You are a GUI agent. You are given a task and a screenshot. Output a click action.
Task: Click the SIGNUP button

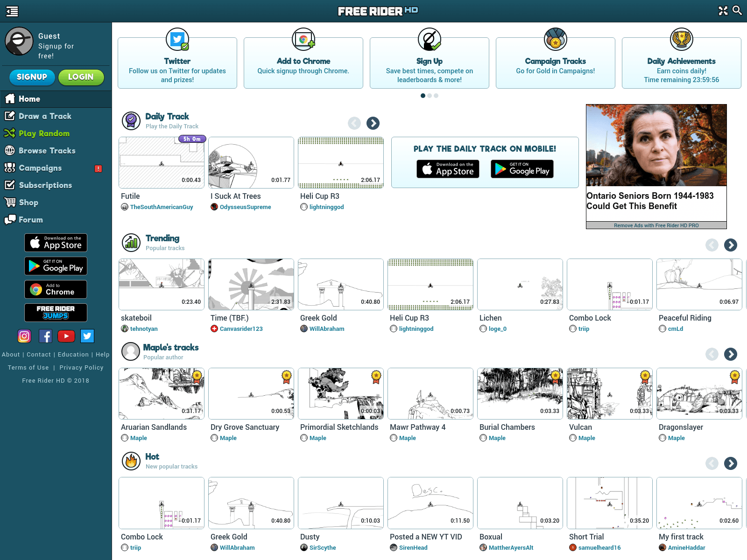32,77
